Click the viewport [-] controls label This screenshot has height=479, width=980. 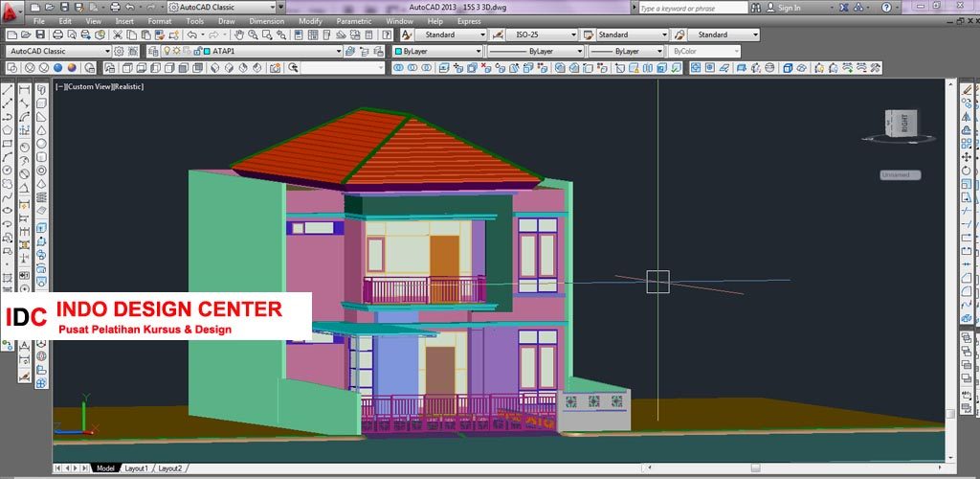click(59, 87)
